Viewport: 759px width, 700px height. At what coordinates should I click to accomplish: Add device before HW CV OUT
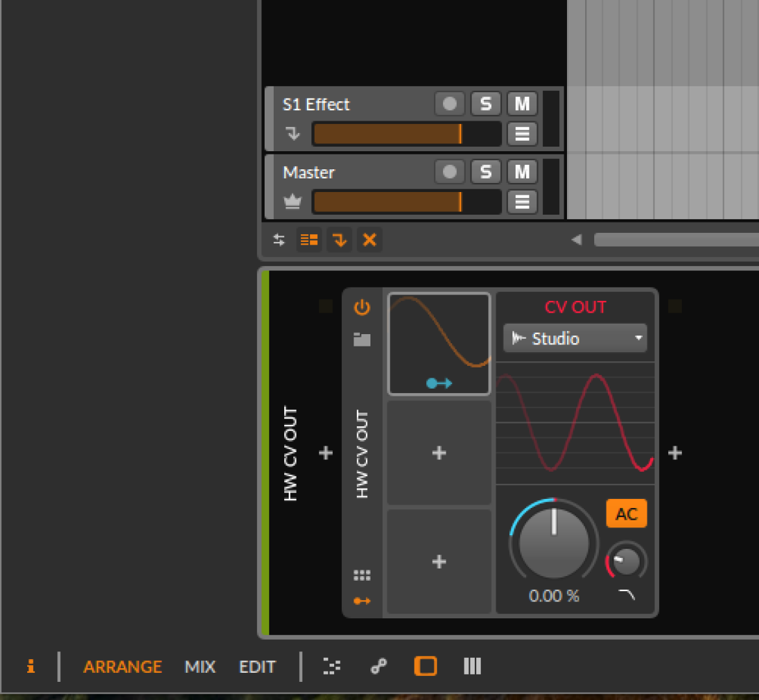tap(326, 453)
